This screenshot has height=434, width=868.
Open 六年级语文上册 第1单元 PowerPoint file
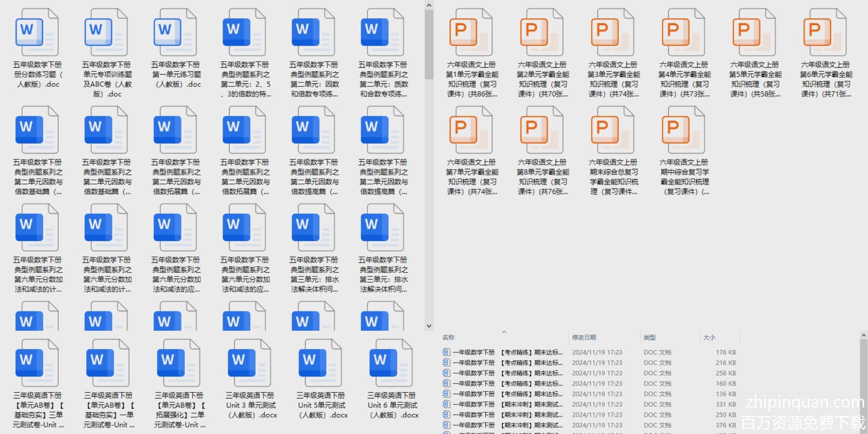point(471,33)
